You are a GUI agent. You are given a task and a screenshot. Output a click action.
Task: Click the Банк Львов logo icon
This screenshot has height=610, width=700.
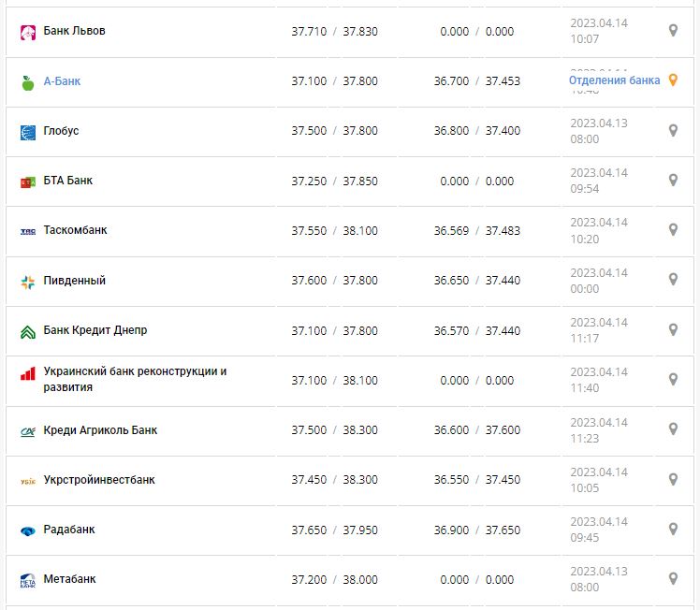pyautogui.click(x=27, y=32)
